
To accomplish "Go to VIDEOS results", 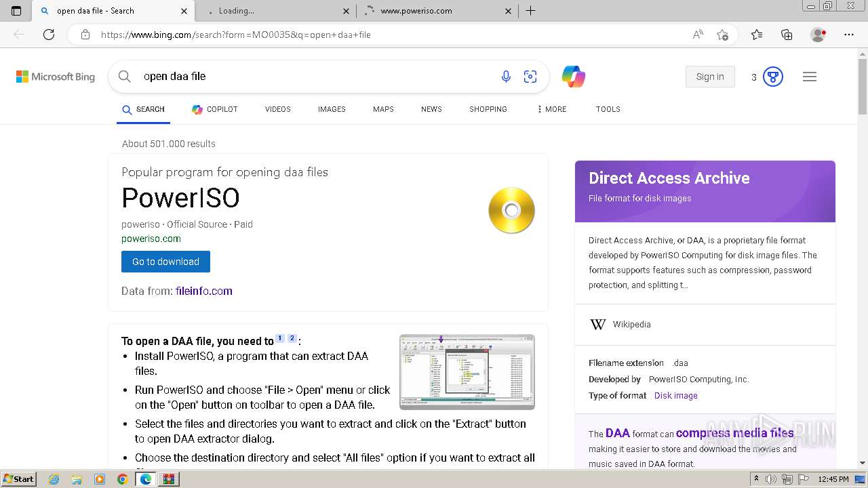I will click(x=277, y=109).
